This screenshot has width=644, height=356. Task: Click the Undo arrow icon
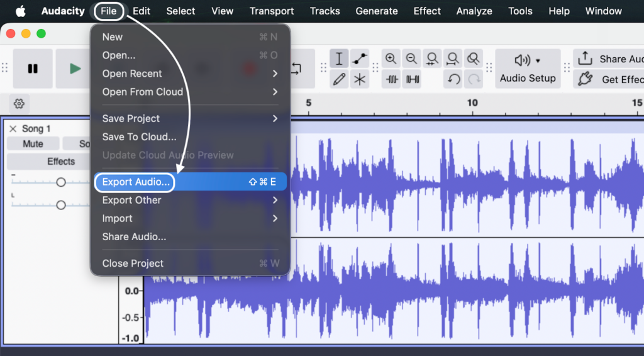coord(453,79)
